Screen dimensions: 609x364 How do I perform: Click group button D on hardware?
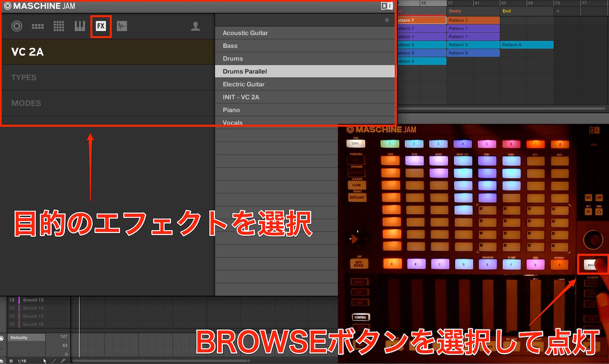point(463,264)
